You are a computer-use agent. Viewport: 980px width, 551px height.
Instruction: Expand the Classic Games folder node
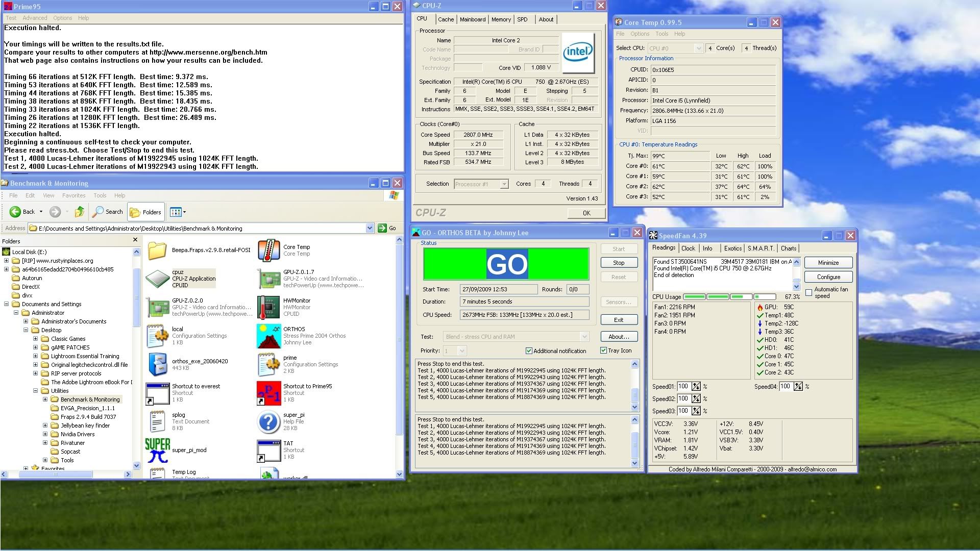[x=36, y=339]
